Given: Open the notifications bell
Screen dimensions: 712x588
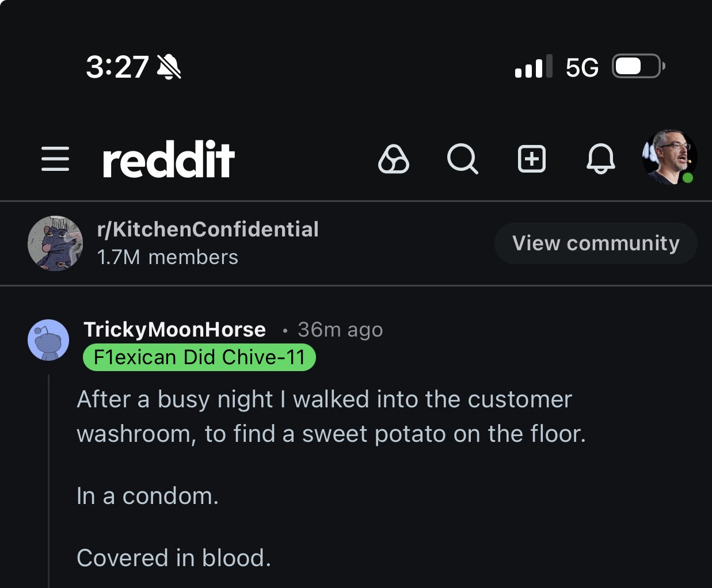Looking at the screenshot, I should pos(600,159).
